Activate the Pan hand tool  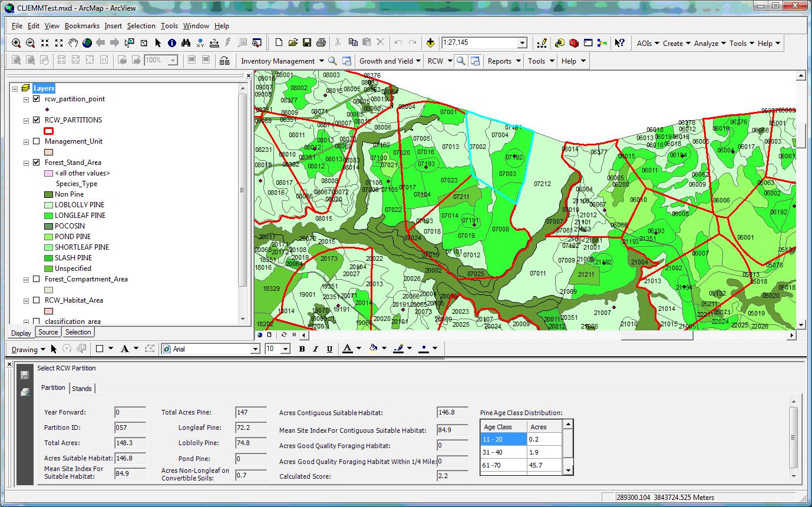click(73, 43)
